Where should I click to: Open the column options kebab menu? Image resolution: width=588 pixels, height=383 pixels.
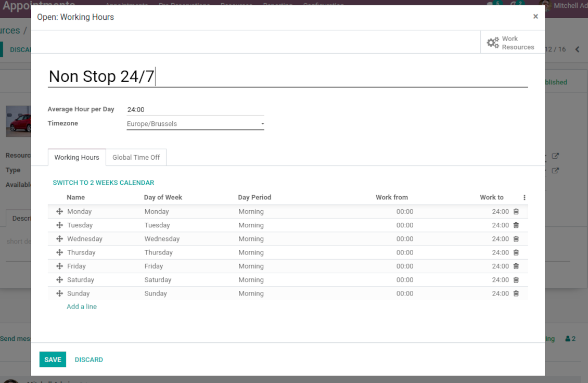(x=524, y=198)
